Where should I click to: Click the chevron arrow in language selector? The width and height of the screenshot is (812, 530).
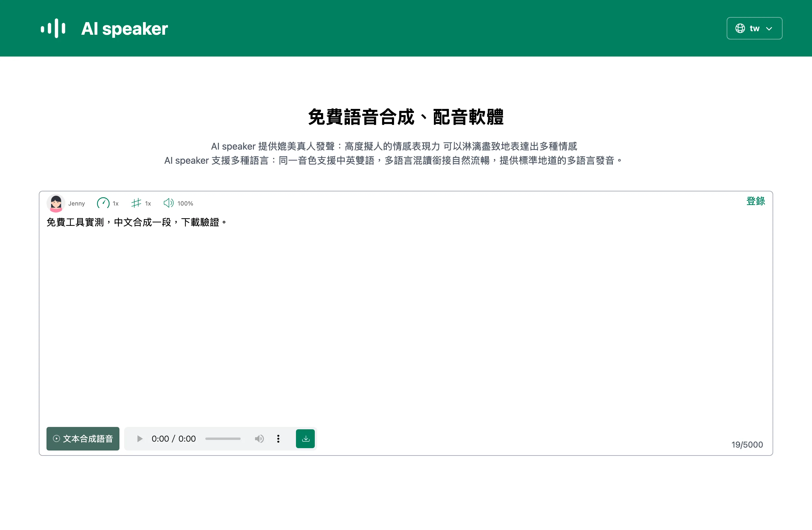tap(769, 29)
